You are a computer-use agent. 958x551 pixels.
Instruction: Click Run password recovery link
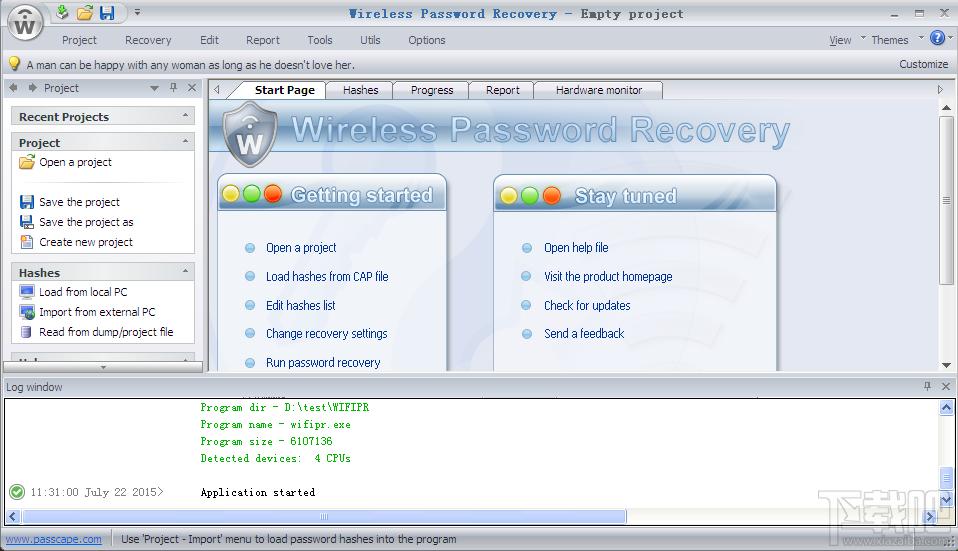[x=323, y=362]
